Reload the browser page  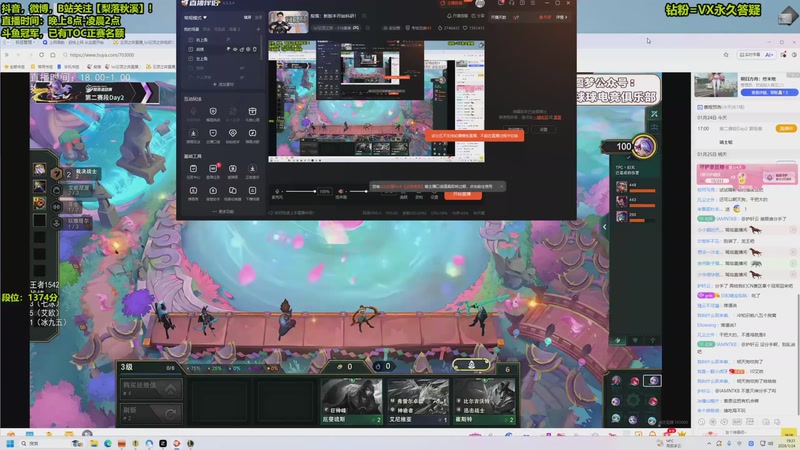pos(41,55)
